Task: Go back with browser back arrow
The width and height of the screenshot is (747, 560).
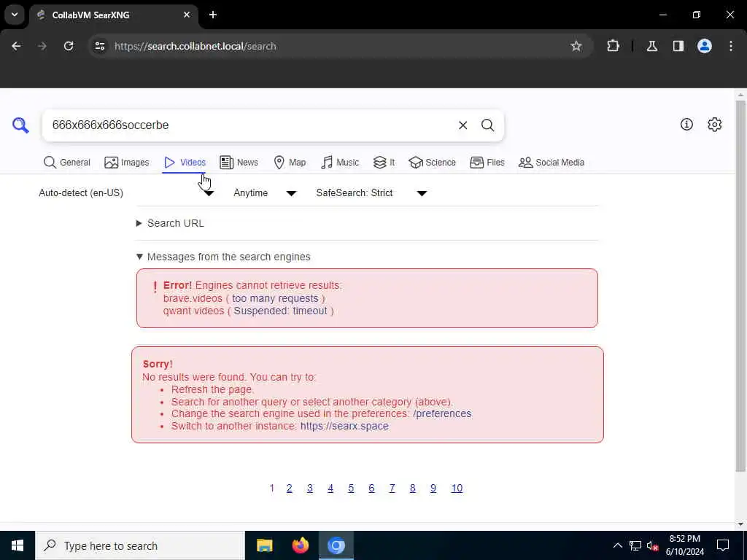Action: point(16,46)
